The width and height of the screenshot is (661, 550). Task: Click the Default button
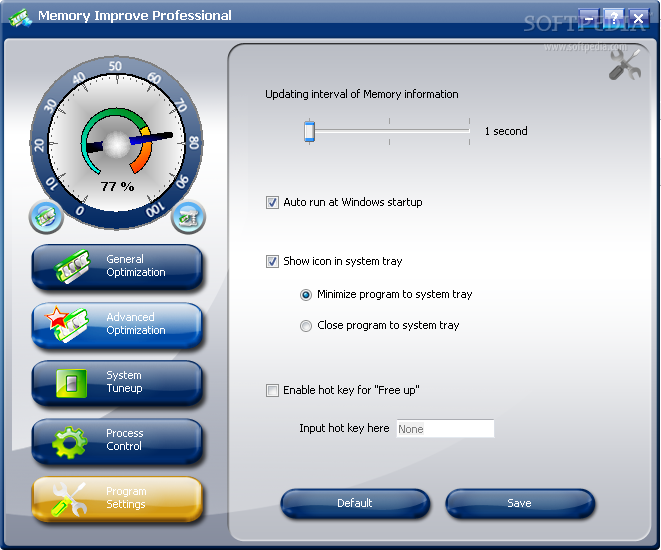[355, 503]
